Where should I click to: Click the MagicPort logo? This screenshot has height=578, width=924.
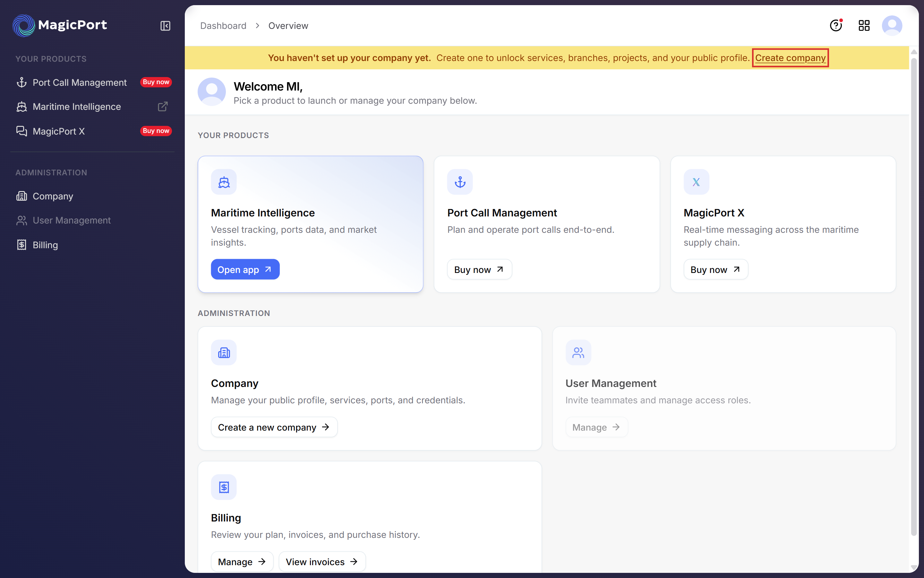(60, 25)
